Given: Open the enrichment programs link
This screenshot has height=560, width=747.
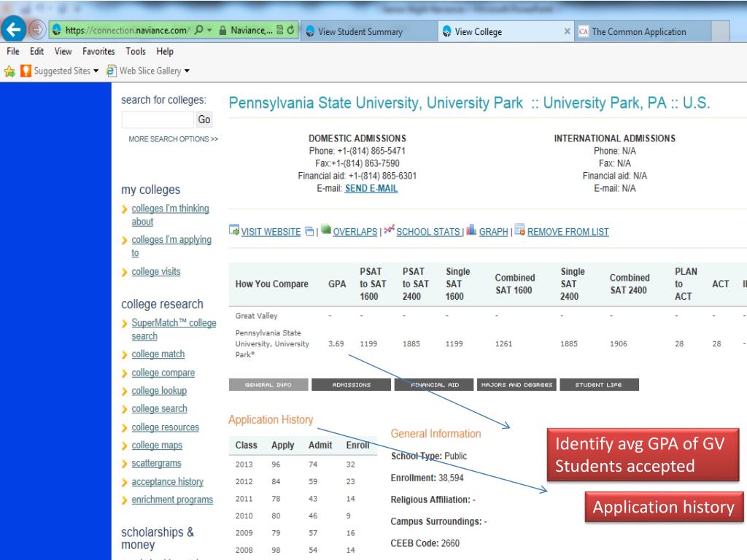Looking at the screenshot, I should point(172,500).
